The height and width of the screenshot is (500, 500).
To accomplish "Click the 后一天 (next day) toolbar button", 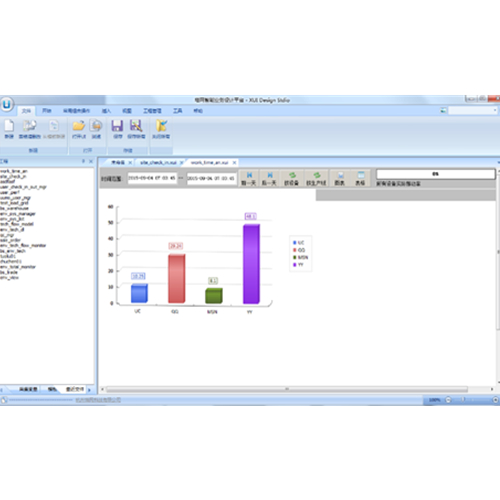I will click(x=269, y=179).
